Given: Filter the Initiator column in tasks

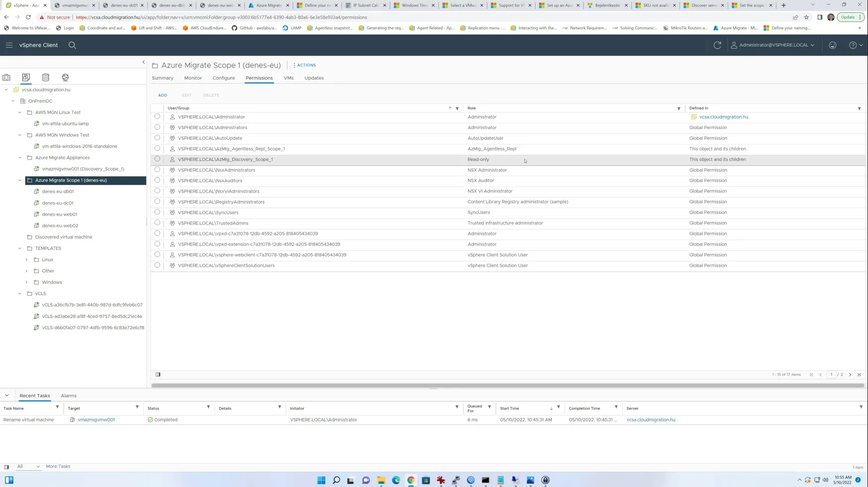Looking at the screenshot, I should coord(457,408).
